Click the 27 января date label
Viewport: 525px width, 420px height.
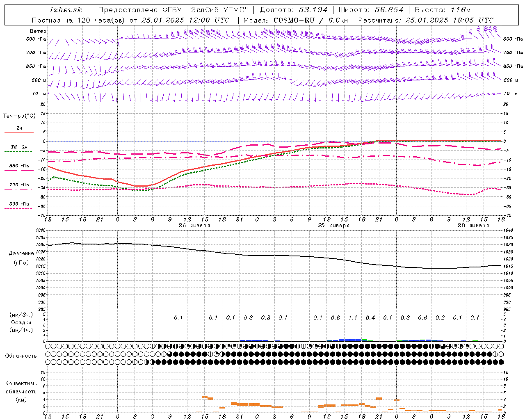[334, 226]
